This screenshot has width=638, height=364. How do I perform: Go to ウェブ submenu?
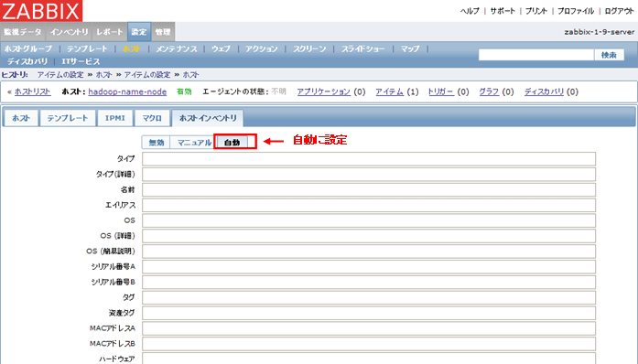coord(221,48)
